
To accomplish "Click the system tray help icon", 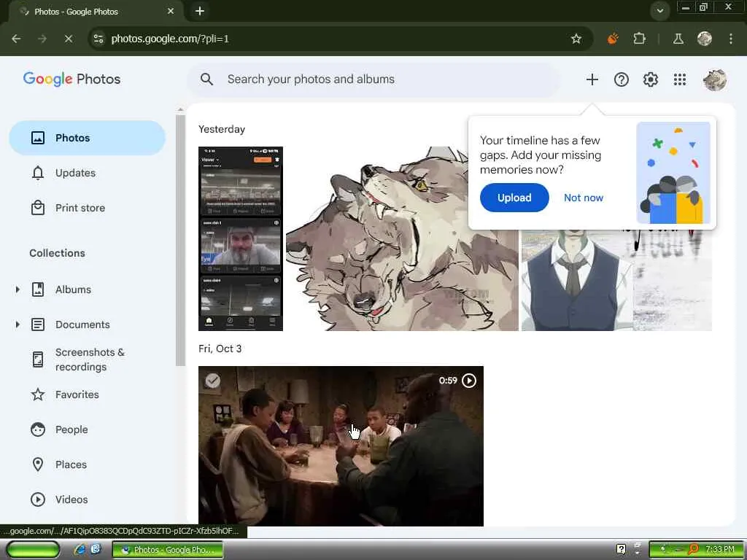I will pyautogui.click(x=621, y=549).
